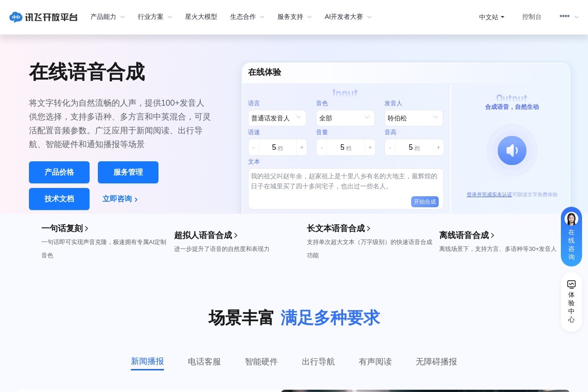Viewport: 588px width, 392px height.
Task: Expand the 行业方案 navigation menu
Action: [x=155, y=17]
